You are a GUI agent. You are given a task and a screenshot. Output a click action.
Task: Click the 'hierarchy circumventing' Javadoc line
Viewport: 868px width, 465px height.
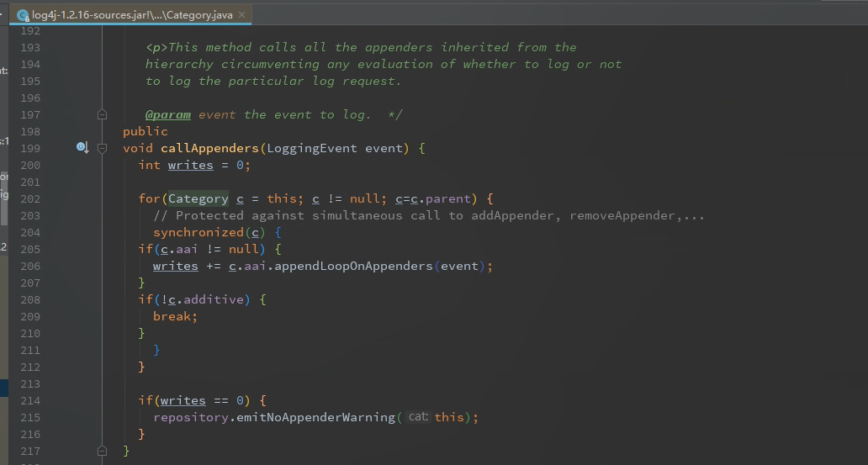[x=383, y=64]
